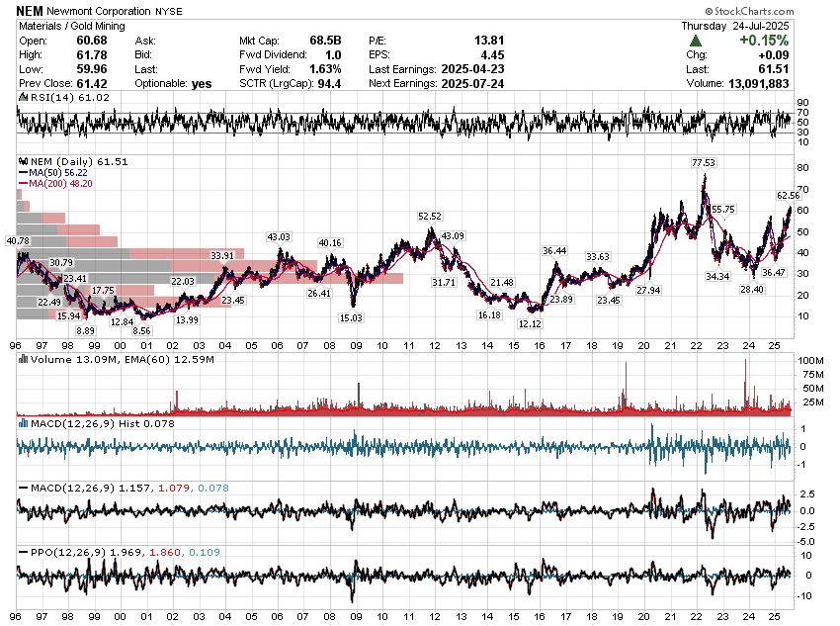840x626 pixels.
Task: Click the 52.52 peak label near 2012
Action: (x=430, y=216)
